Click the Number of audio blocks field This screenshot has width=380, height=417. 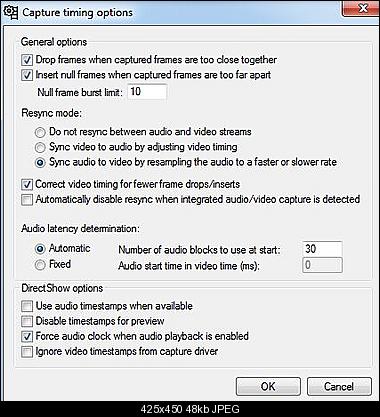pyautogui.click(x=322, y=249)
